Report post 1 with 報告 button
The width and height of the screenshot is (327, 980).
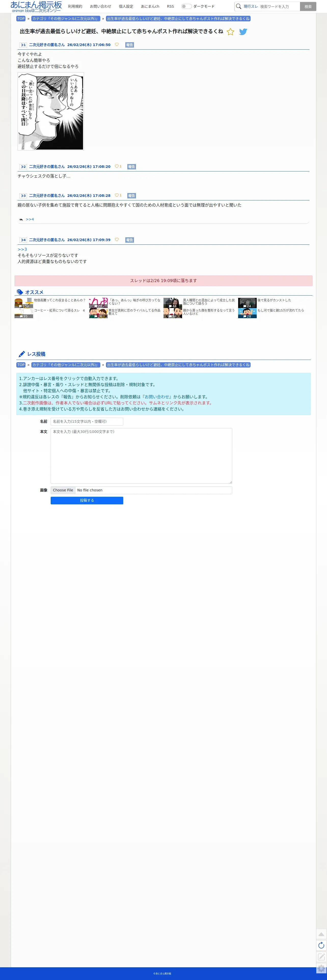[x=130, y=45]
